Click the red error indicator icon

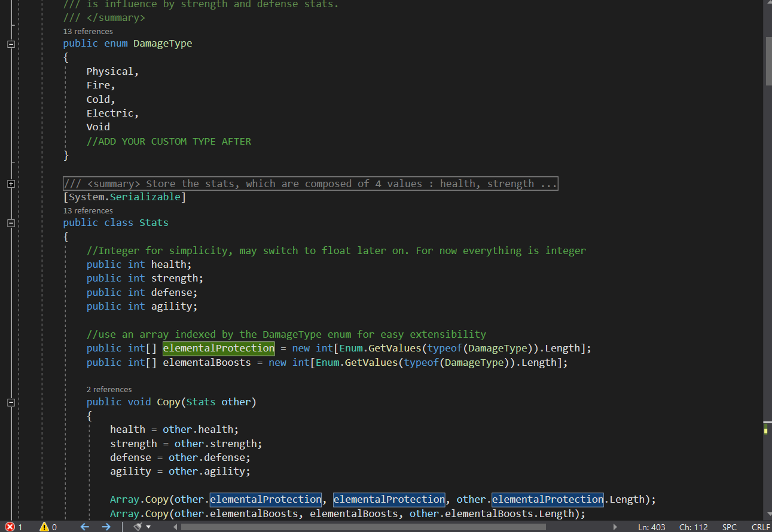coord(10,527)
